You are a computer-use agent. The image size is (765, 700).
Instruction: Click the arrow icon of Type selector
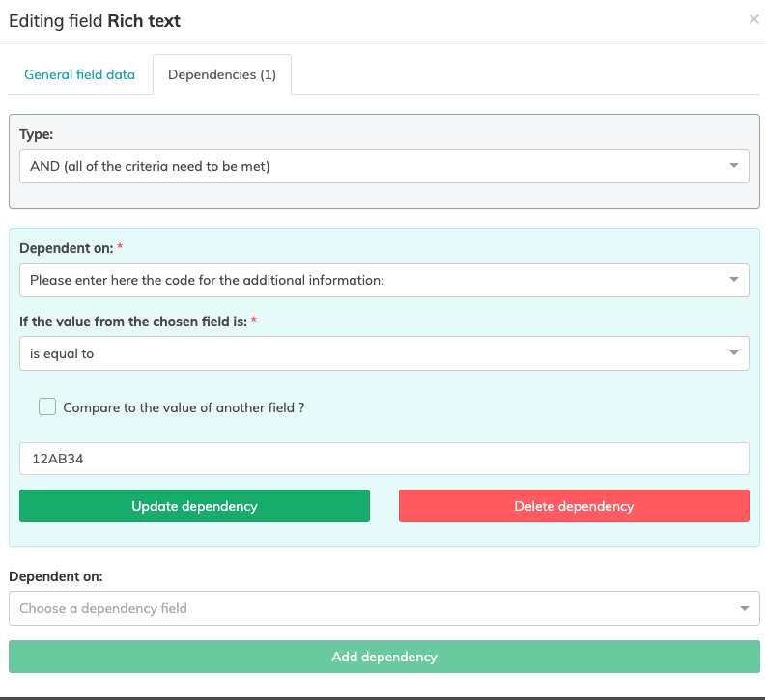[734, 166]
